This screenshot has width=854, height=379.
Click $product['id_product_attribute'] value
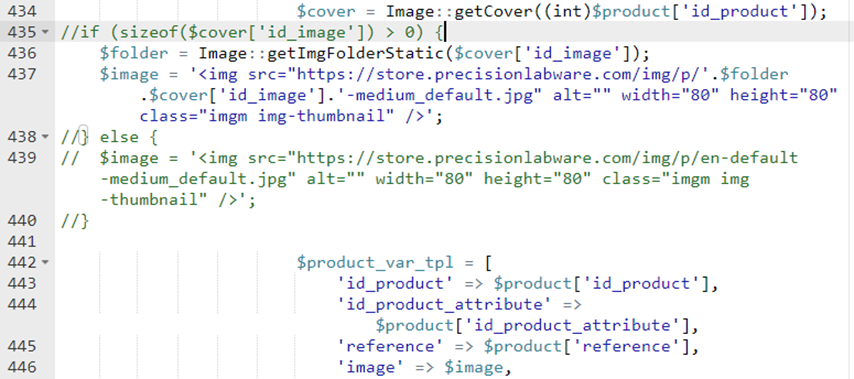[x=532, y=326]
